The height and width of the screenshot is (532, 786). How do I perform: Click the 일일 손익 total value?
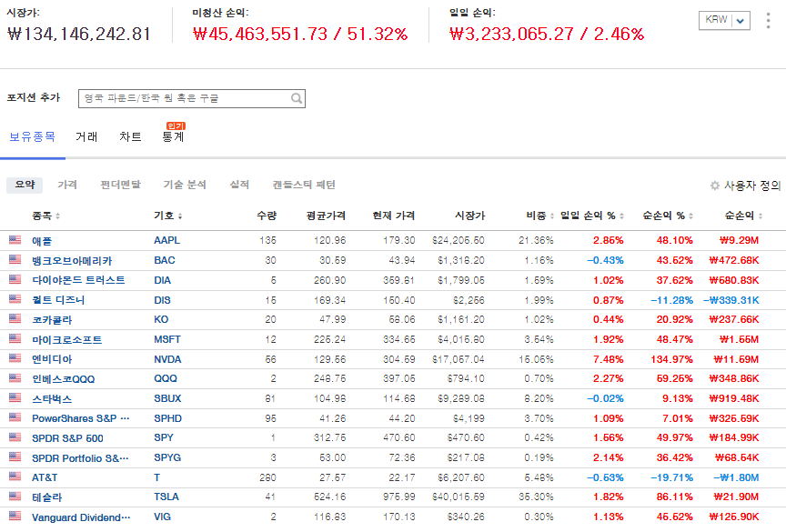click(547, 34)
